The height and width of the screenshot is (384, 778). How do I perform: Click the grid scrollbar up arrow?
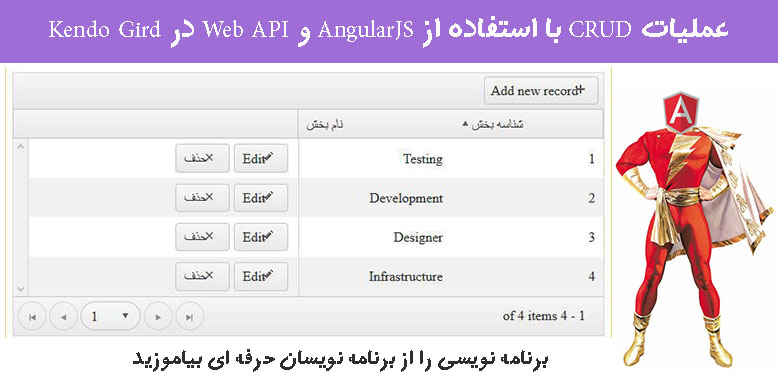tap(20, 146)
